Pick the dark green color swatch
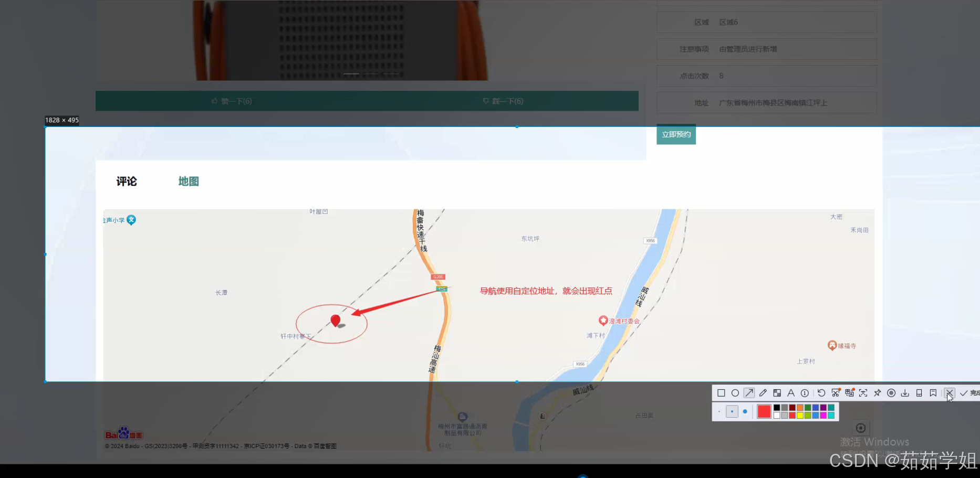 pyautogui.click(x=808, y=408)
